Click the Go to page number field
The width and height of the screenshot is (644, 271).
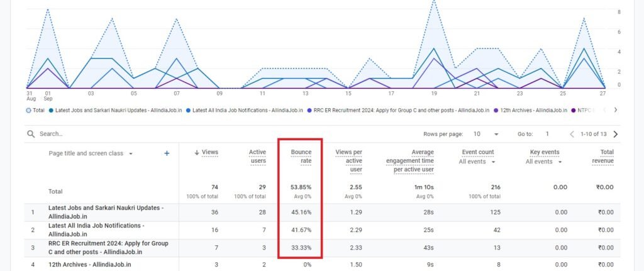[547, 134]
